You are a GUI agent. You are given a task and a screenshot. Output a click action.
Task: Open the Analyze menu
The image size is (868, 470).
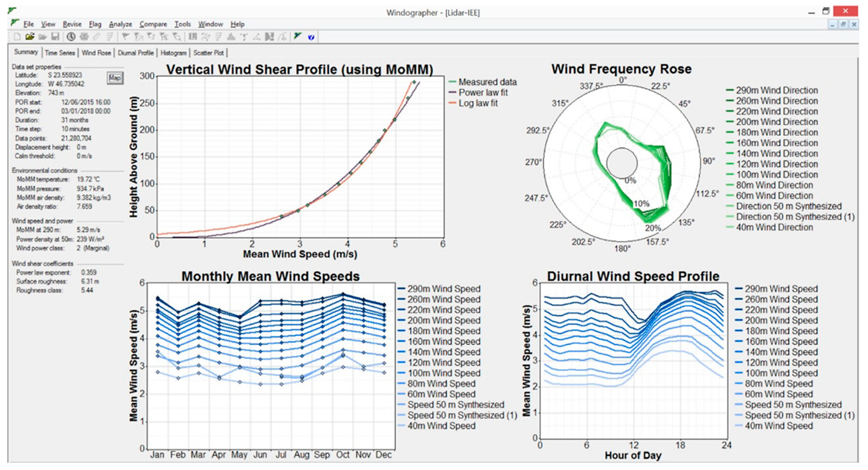pyautogui.click(x=120, y=24)
